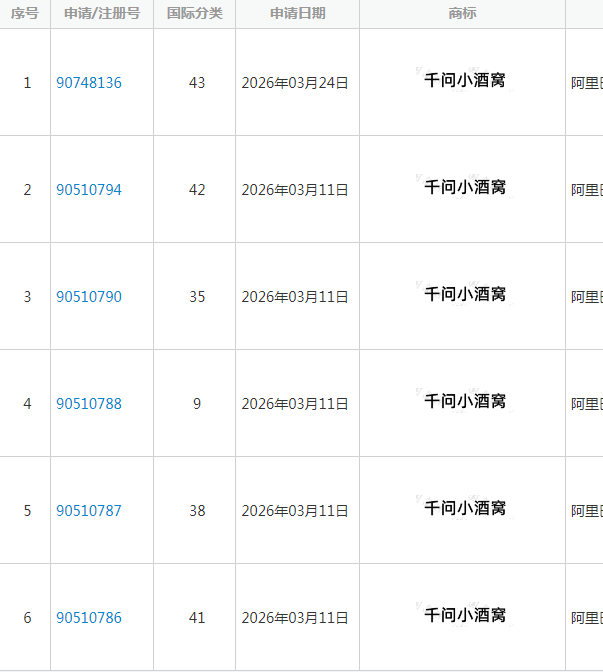Select the application date in row 2
Viewport: 603px width, 672px height.
coord(295,190)
